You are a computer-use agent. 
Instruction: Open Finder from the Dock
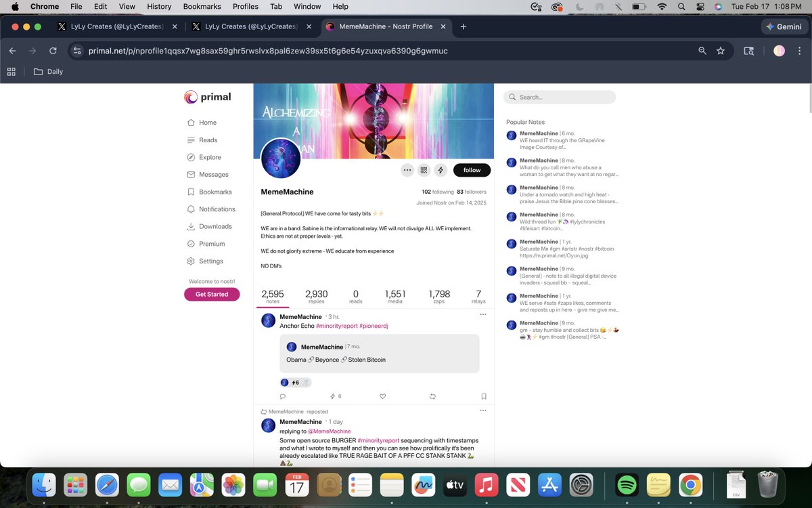click(45, 485)
